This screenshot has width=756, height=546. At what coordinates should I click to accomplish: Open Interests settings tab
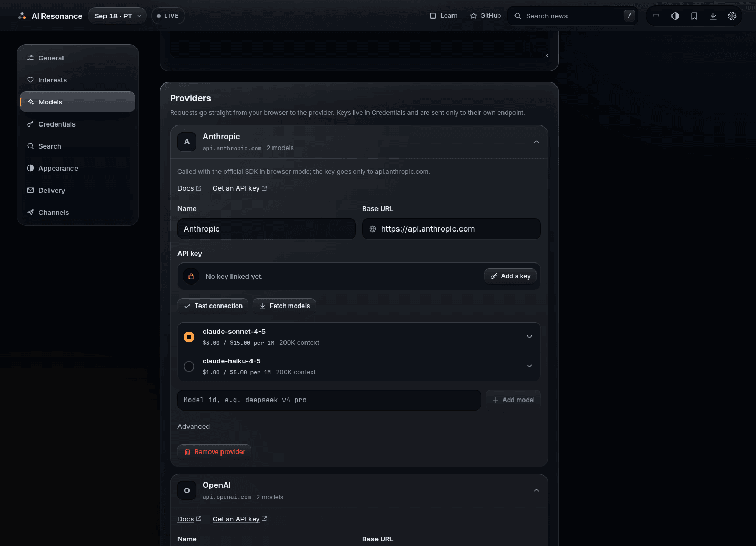[x=78, y=80]
